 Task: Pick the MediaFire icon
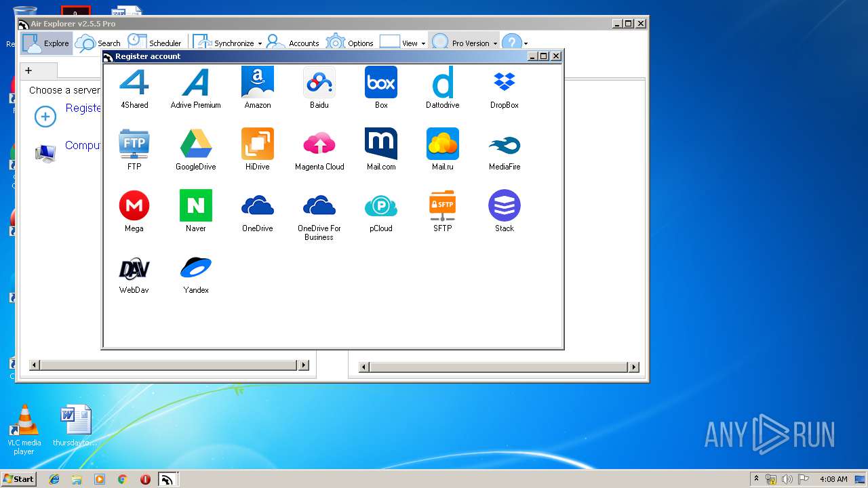pos(505,144)
